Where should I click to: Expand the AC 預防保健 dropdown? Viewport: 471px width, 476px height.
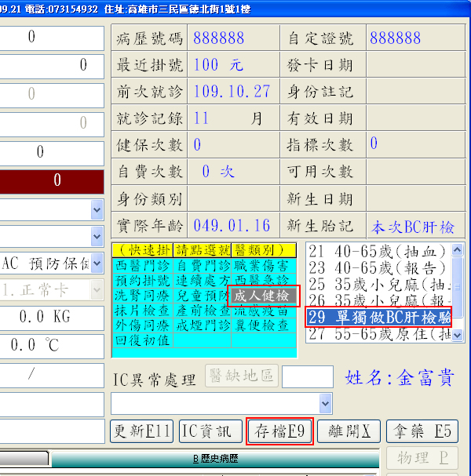coord(97,263)
